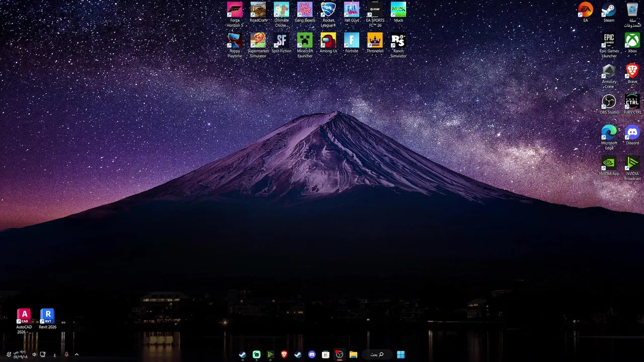This screenshot has width=644, height=362.
Task: Select the Armoury Crate shortcut
Action: point(609,76)
